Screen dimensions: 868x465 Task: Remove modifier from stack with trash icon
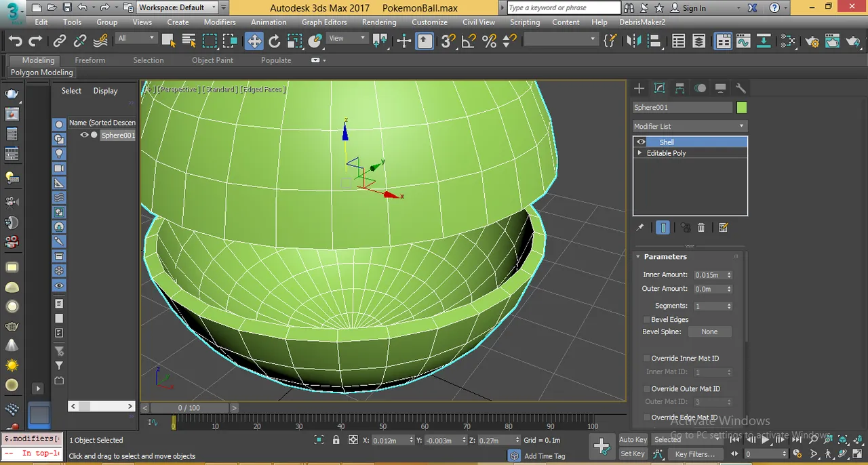(702, 228)
